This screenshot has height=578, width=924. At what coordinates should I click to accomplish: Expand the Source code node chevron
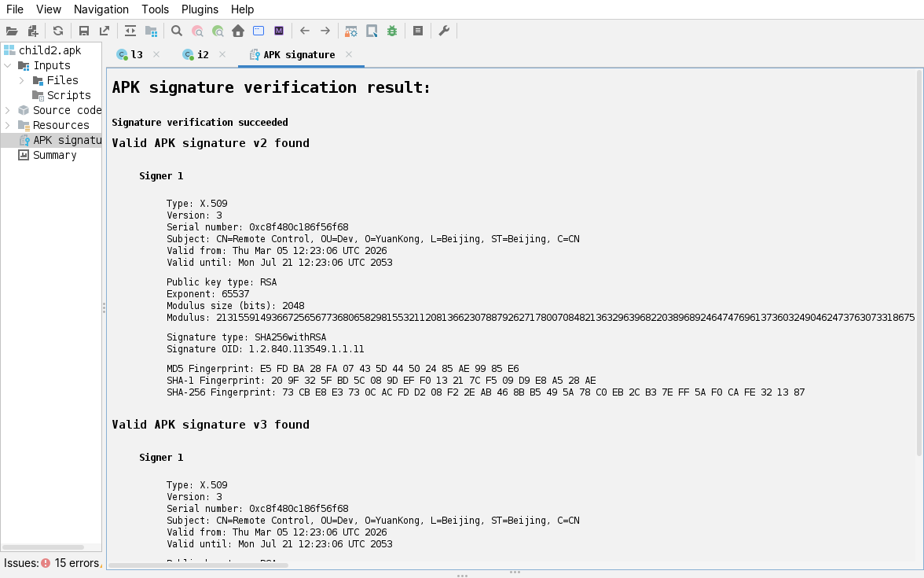tap(8, 110)
